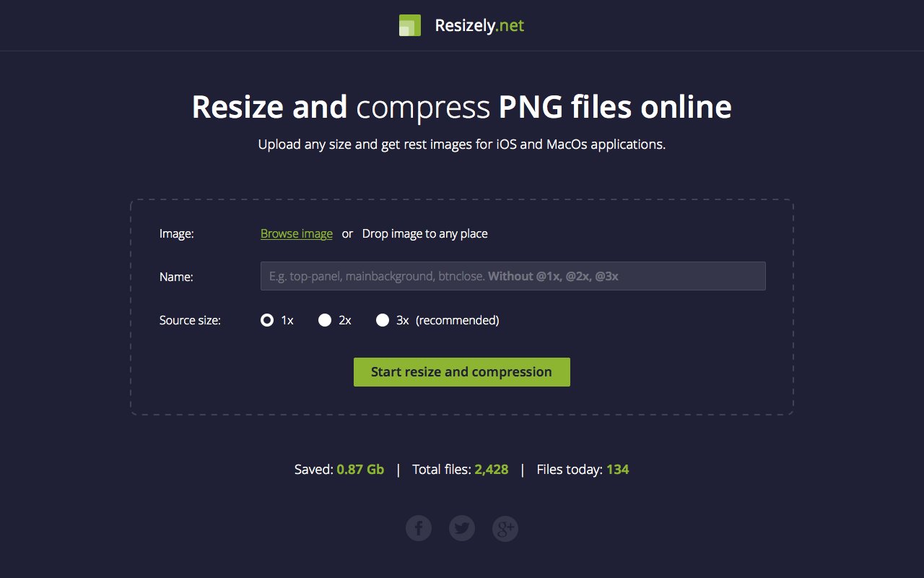The height and width of the screenshot is (578, 924).
Task: Click the Resizely.net site title text
Action: point(478,25)
